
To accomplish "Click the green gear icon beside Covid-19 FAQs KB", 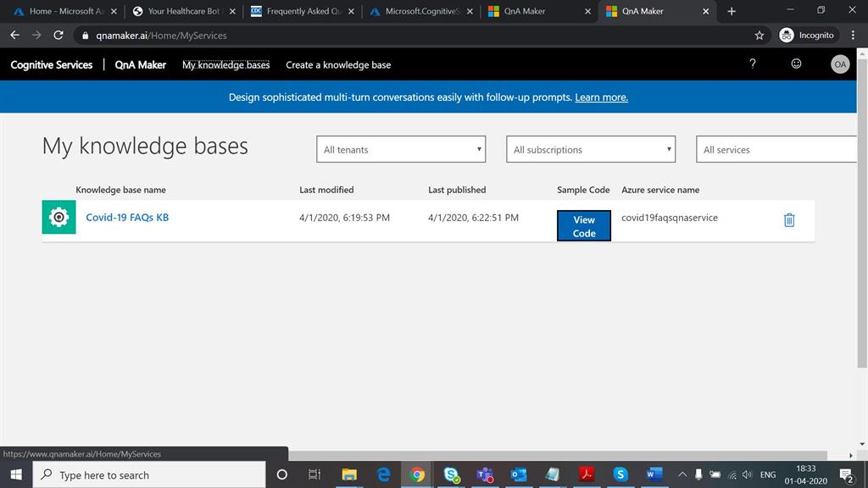I will 58,217.
